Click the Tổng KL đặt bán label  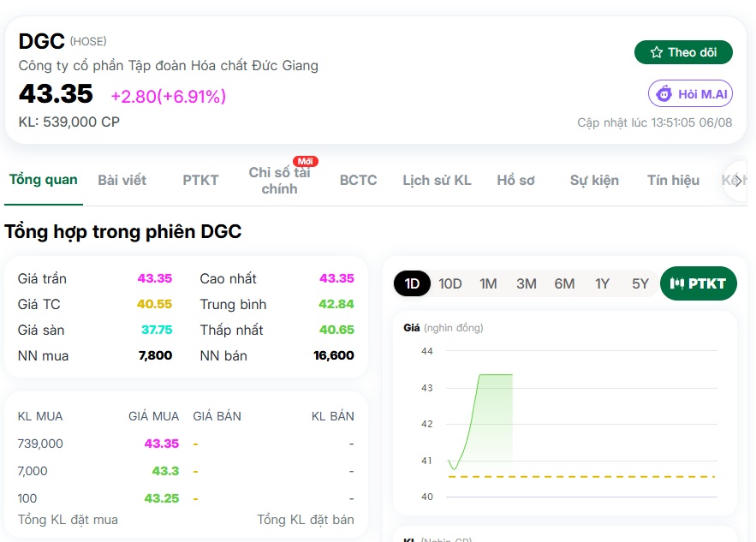306,520
